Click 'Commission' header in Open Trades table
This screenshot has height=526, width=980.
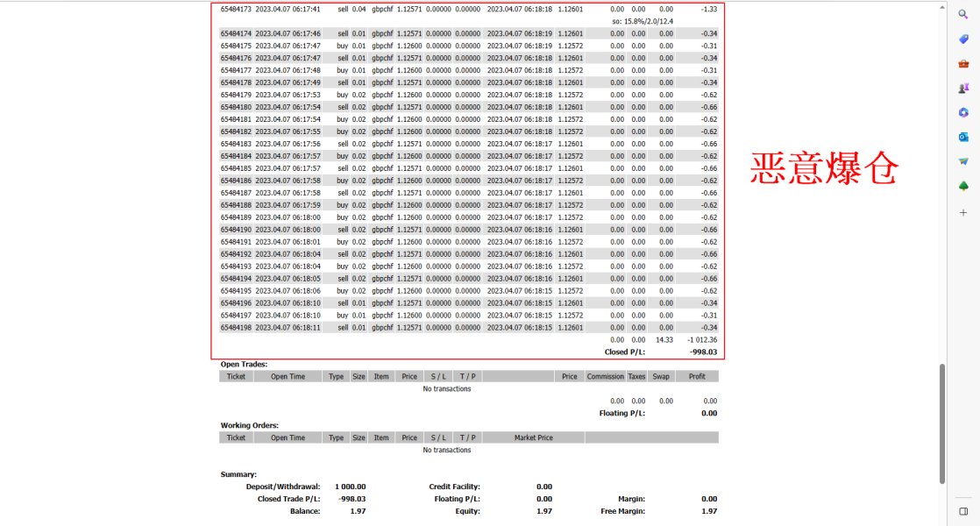(605, 377)
